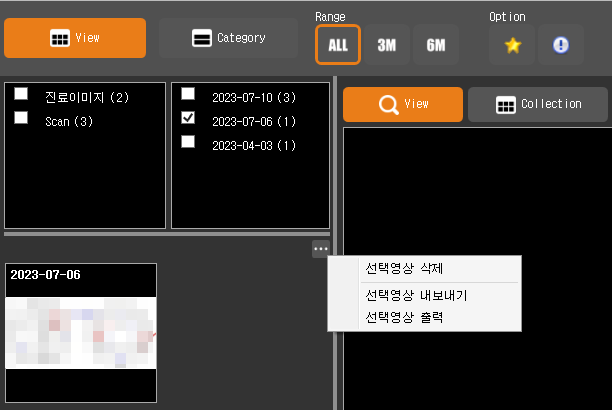The width and height of the screenshot is (612, 410).
Task: Tick the 2023-07-10 (3) date checkbox
Action: (188, 94)
